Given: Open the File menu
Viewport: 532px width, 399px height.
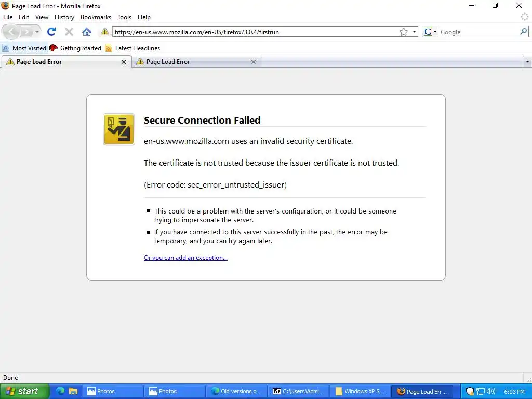Looking at the screenshot, I should [7, 17].
